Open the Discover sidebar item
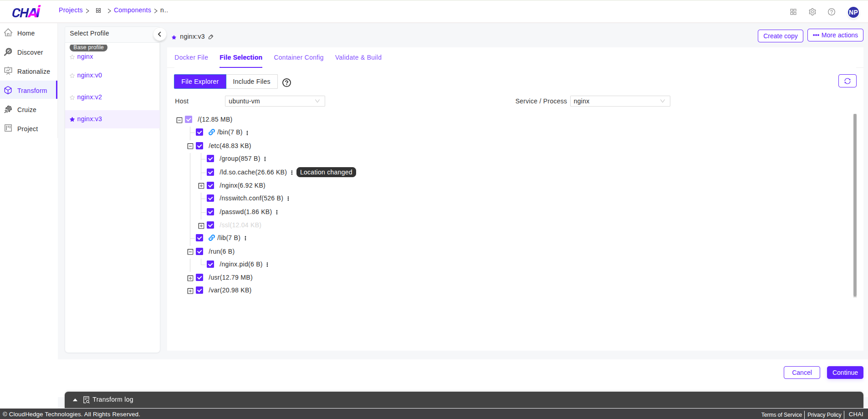 (28, 52)
